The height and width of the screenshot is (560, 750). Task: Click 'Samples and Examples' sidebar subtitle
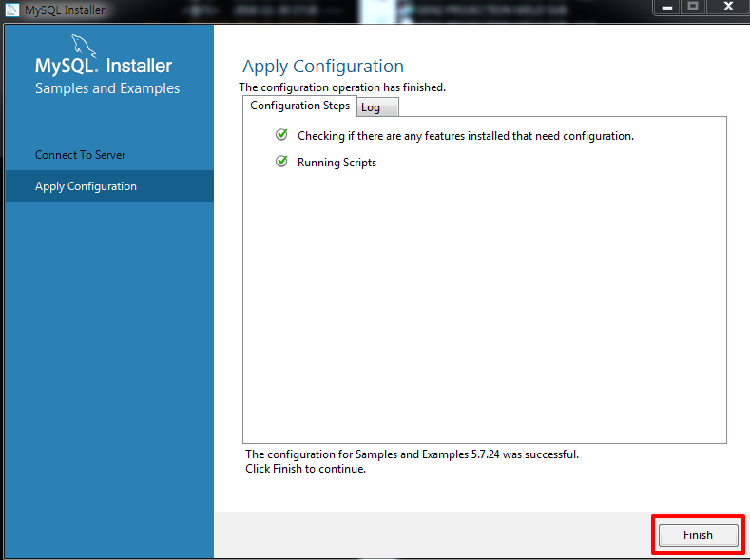click(x=107, y=88)
